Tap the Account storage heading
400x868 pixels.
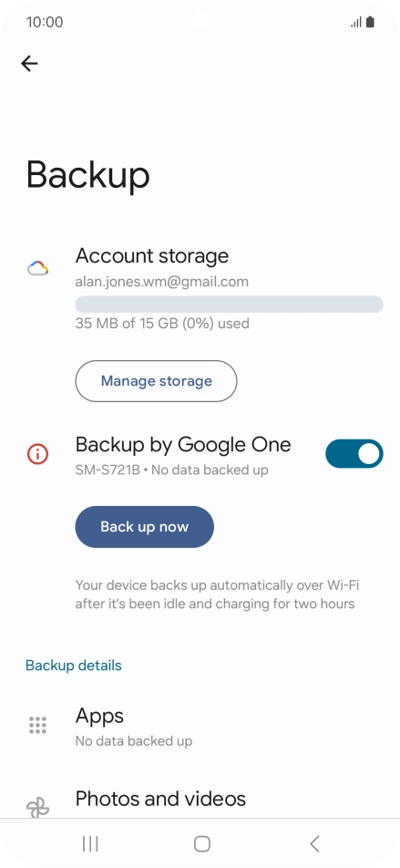pyautogui.click(x=152, y=255)
